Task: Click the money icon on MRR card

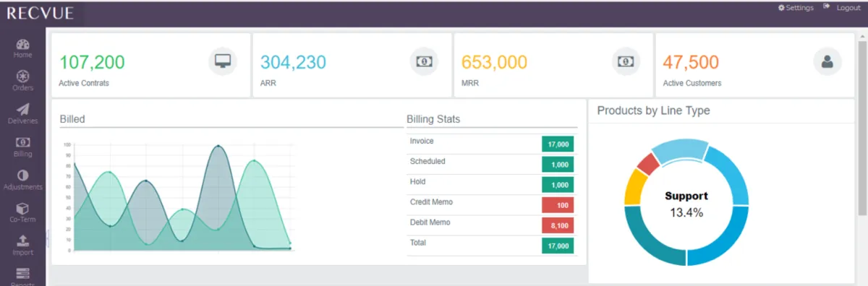Action: pyautogui.click(x=625, y=61)
